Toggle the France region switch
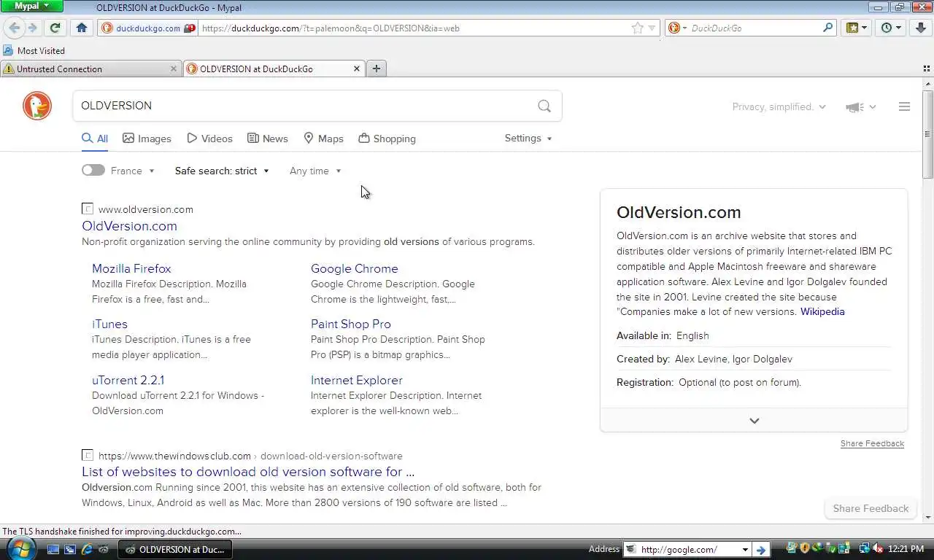This screenshot has width=934, height=560. [x=93, y=170]
